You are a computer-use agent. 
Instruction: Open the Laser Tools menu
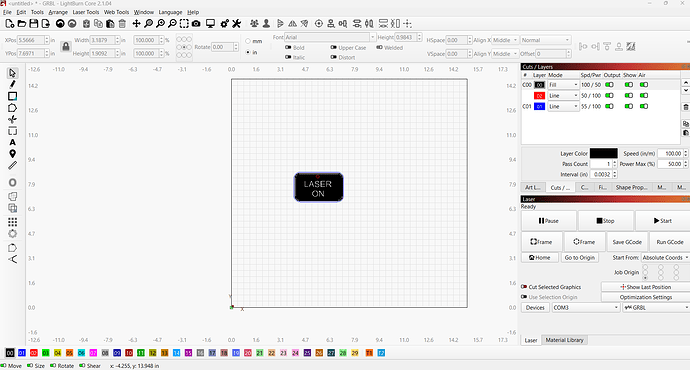point(86,12)
